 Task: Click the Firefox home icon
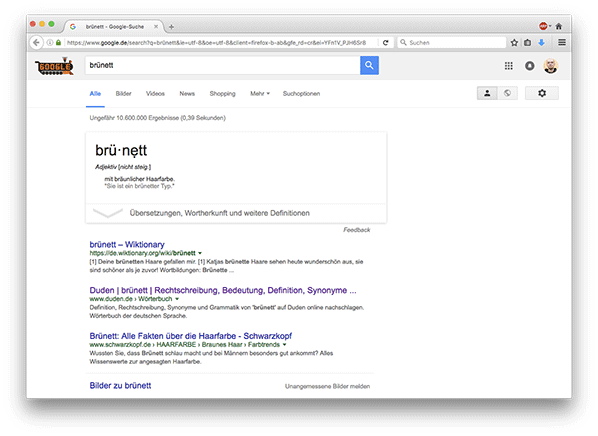tap(559, 26)
